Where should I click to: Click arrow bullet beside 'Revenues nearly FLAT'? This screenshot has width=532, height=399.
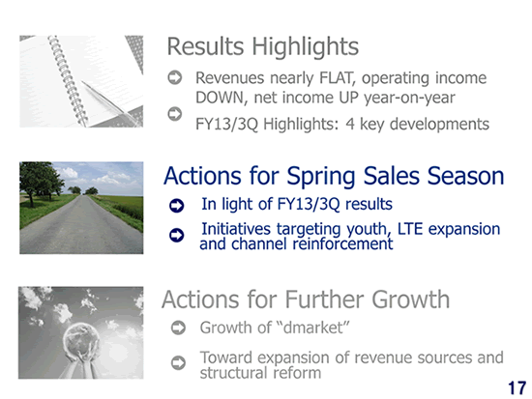coord(175,77)
